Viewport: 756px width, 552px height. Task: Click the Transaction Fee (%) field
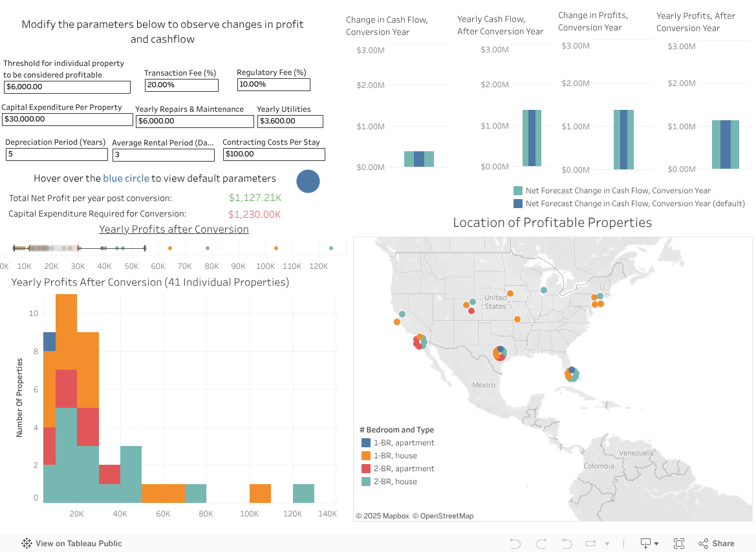182,85
